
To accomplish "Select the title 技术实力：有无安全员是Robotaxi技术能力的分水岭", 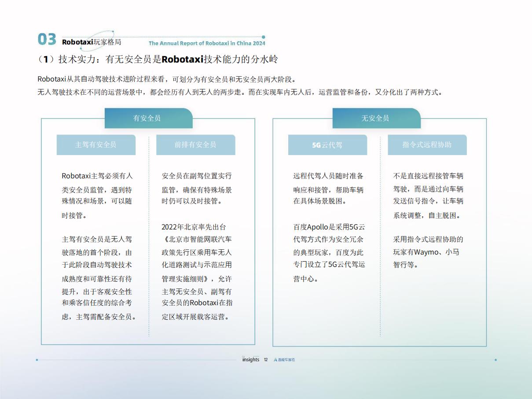I will [169, 59].
